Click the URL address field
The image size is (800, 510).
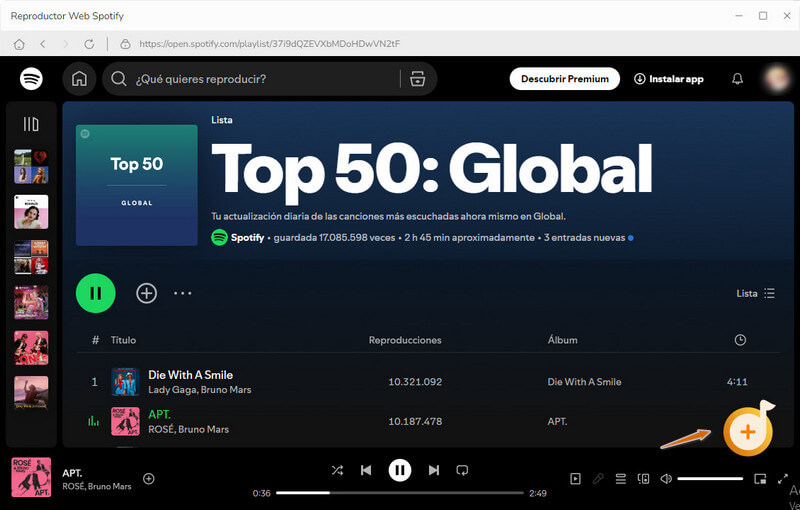click(269, 44)
